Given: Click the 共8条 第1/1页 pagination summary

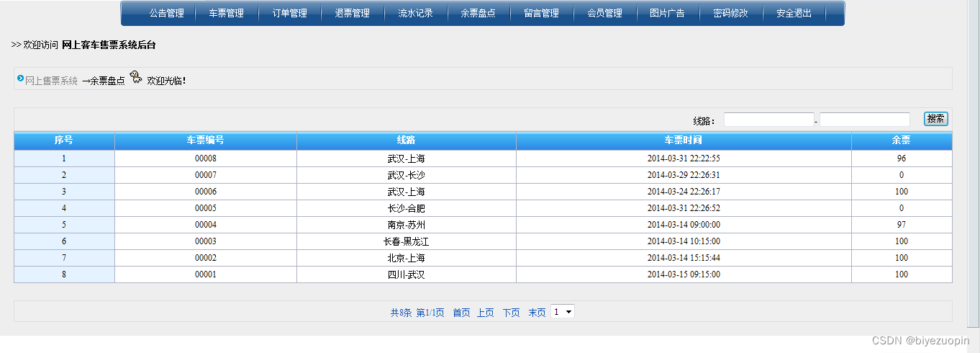Looking at the screenshot, I should (x=417, y=313).
